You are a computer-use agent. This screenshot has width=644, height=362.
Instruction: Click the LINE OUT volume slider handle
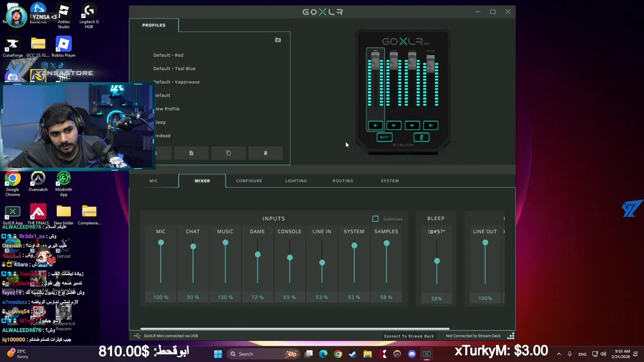coord(485,243)
